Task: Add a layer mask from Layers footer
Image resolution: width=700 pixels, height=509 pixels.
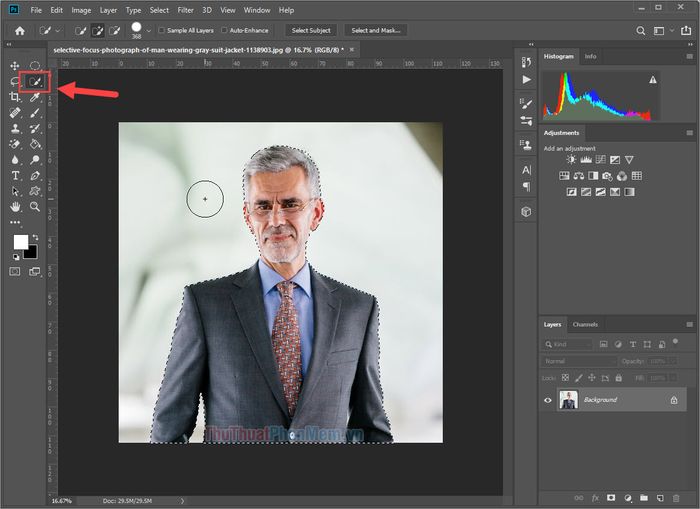Action: [x=611, y=498]
